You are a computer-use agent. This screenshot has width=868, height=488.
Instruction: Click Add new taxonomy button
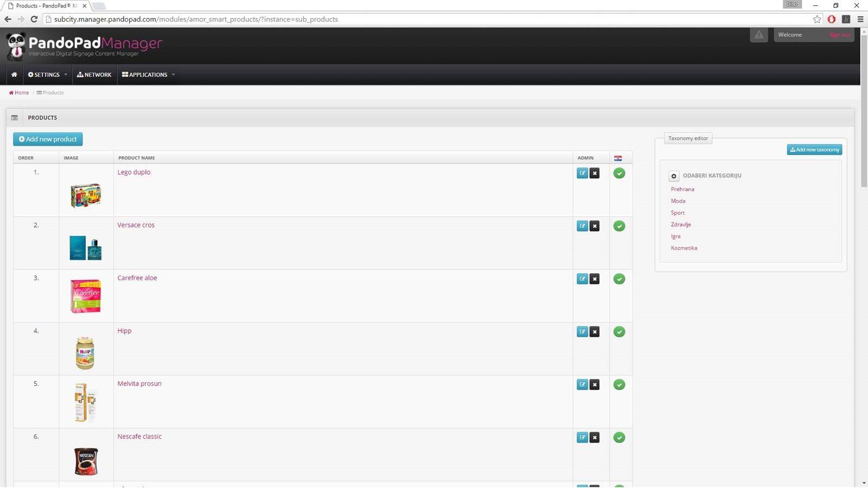(x=814, y=150)
